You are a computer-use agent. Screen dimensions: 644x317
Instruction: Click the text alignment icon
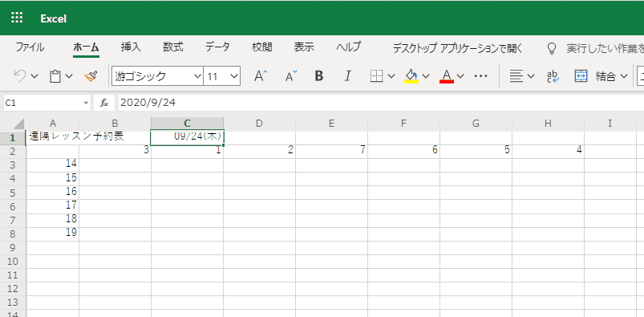(x=516, y=76)
